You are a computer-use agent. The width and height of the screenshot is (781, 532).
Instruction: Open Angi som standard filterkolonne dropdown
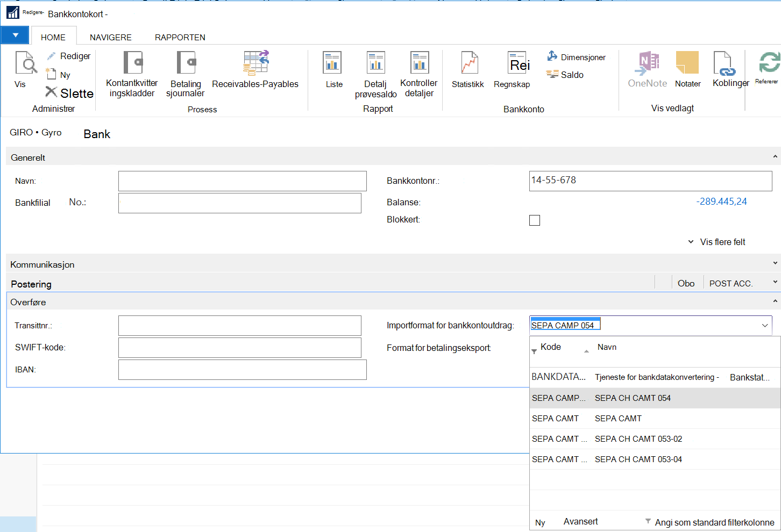[x=709, y=522]
